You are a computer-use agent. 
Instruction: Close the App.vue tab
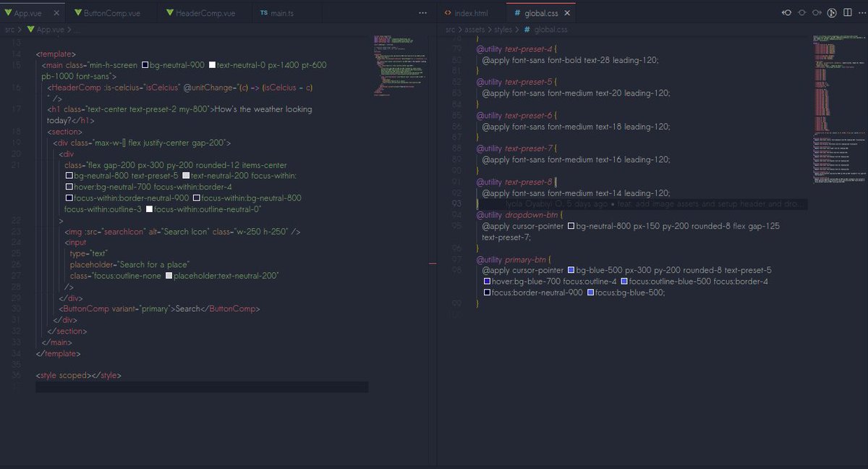(x=56, y=13)
